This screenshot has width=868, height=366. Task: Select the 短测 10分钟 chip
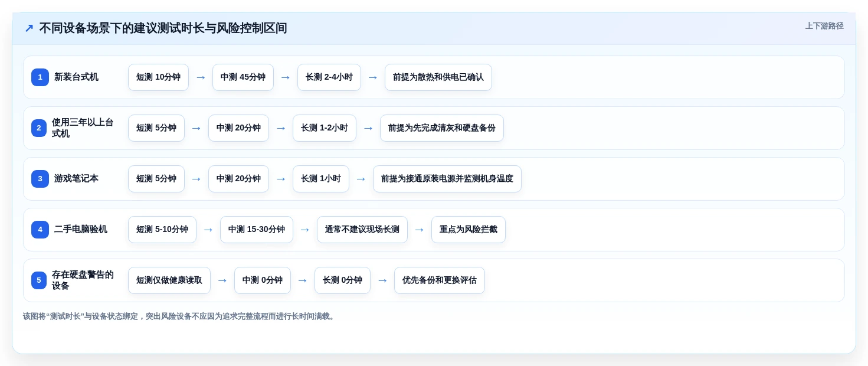(x=158, y=77)
